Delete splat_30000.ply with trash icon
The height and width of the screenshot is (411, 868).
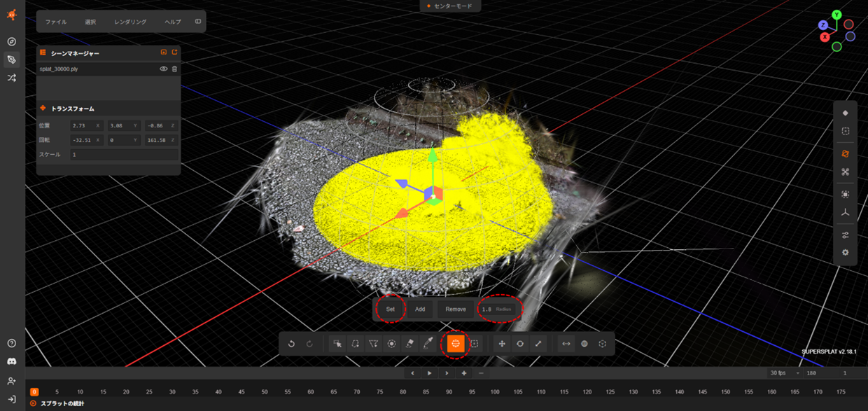[174, 69]
